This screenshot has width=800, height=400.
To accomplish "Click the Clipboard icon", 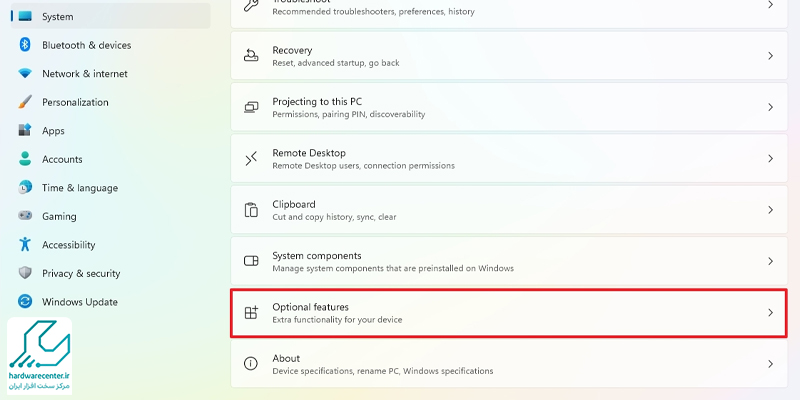I will pos(251,210).
